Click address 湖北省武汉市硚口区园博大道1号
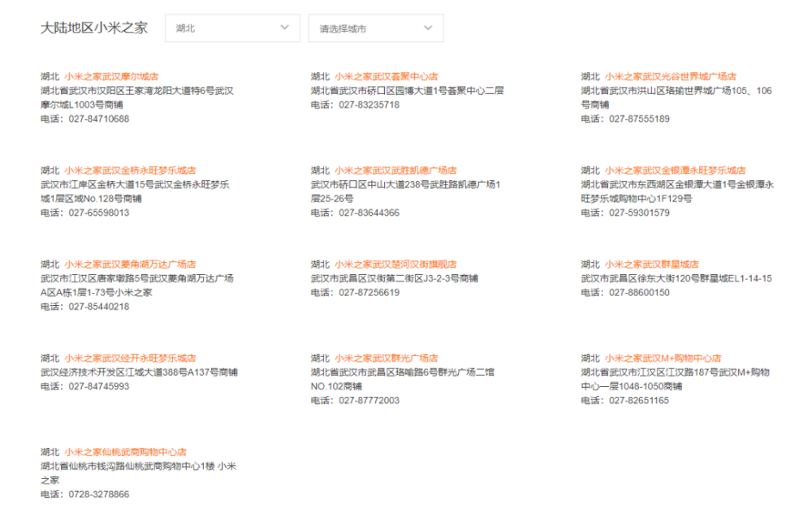Screen dimensions: 812x529 pos(408,91)
